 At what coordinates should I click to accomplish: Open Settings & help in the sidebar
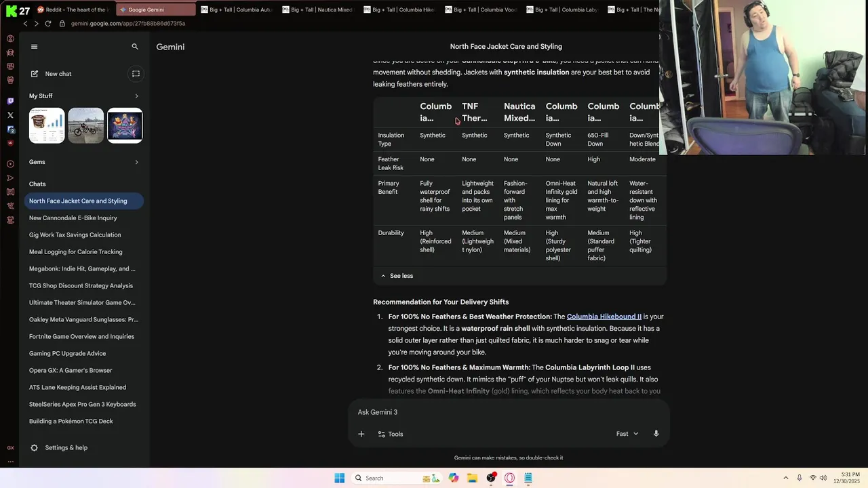click(59, 448)
